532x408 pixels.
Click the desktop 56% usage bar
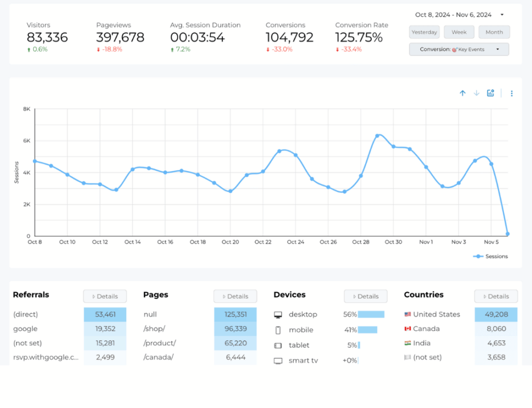pos(372,314)
